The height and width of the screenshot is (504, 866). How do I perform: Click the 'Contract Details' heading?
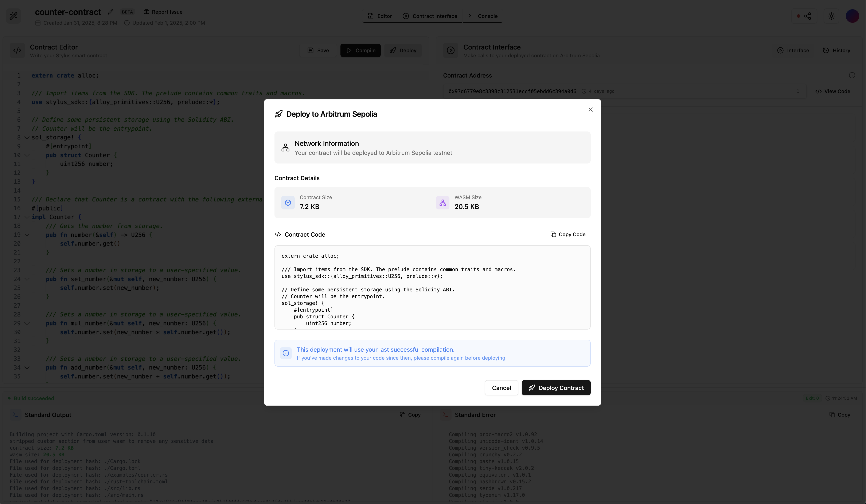click(x=297, y=178)
